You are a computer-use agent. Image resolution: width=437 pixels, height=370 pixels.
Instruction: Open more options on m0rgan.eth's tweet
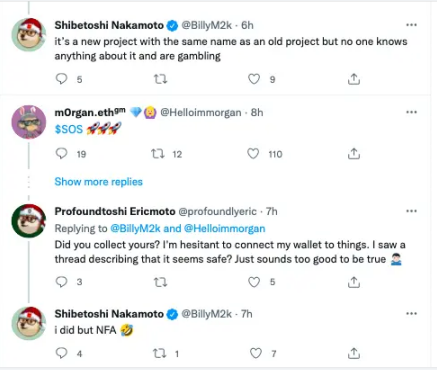click(412, 112)
